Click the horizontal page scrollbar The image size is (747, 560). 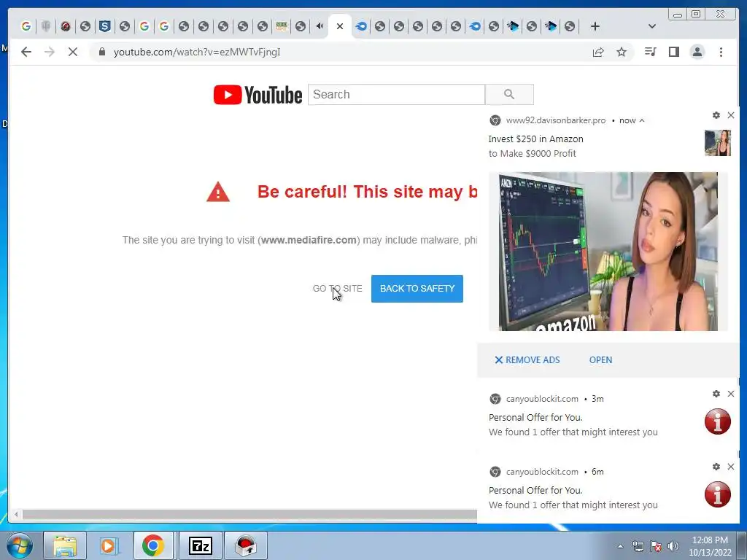pos(249,515)
